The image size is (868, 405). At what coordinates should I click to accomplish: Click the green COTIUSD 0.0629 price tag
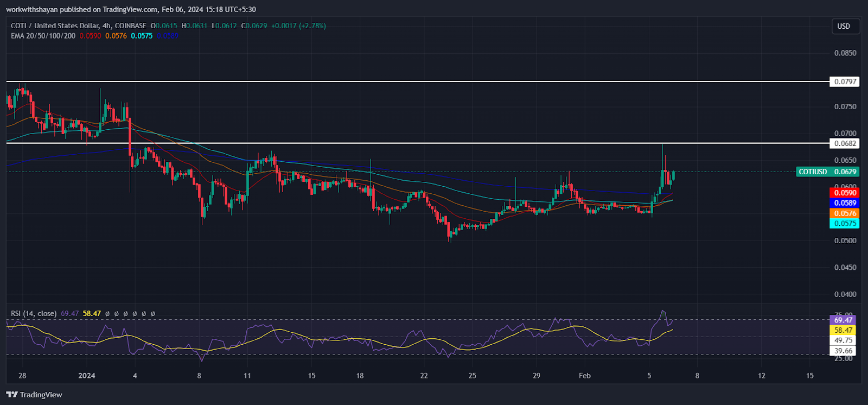click(828, 172)
